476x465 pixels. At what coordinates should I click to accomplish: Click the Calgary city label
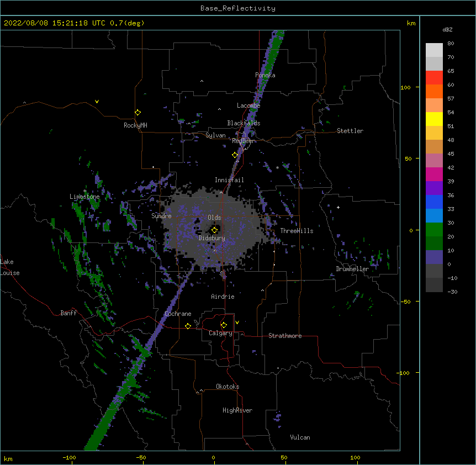tap(220, 333)
